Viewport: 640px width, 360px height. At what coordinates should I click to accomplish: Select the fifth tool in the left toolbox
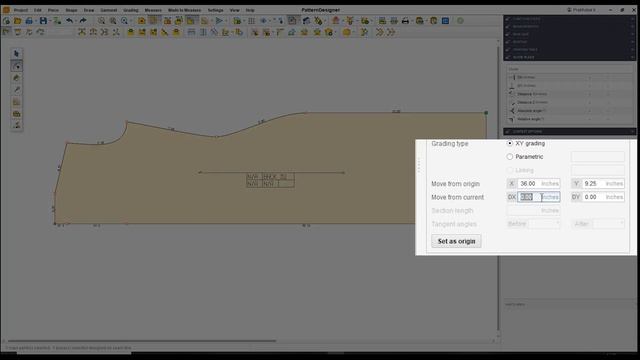point(16,102)
